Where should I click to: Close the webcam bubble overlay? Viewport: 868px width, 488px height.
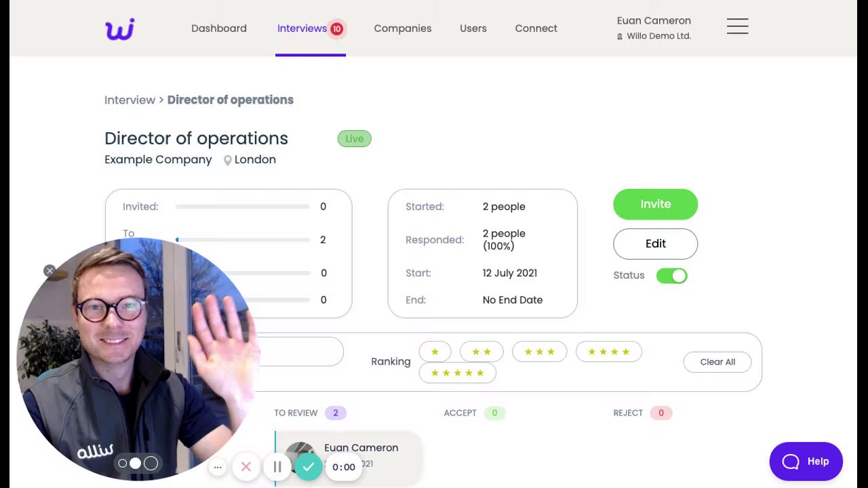pos(50,271)
